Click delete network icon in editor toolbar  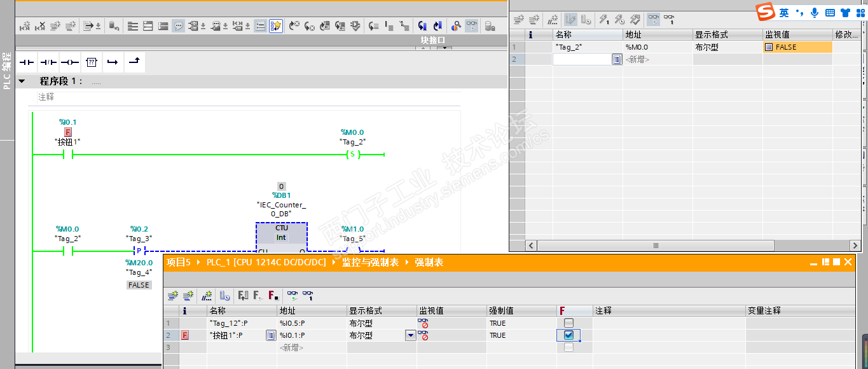tap(39, 26)
